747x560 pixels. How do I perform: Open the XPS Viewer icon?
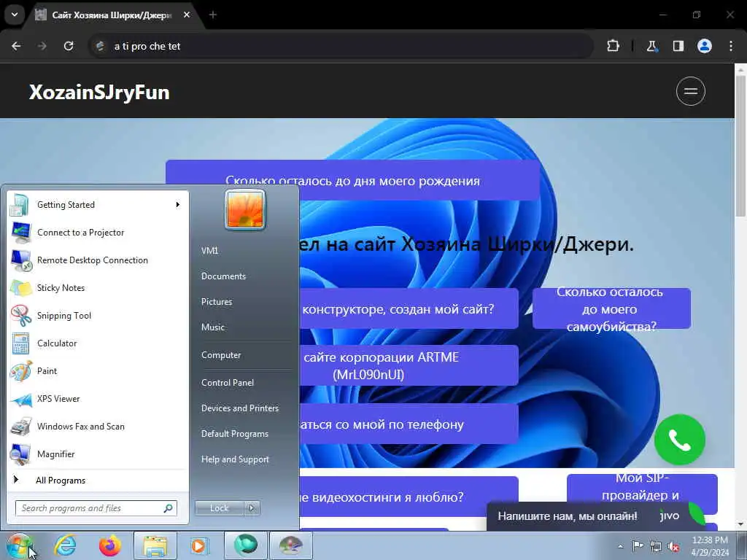pos(21,399)
